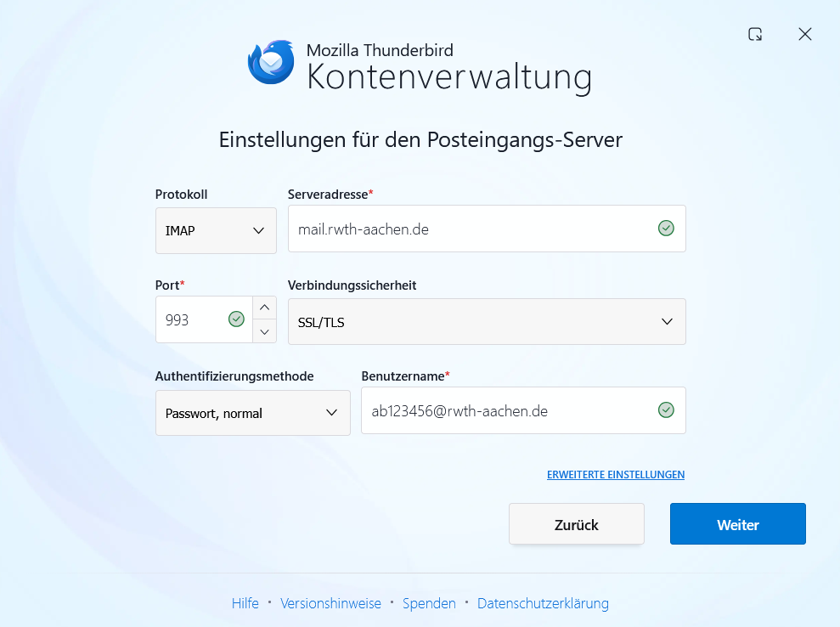Click into the Serveradresse input field
The image size is (840, 627).
tap(487, 229)
